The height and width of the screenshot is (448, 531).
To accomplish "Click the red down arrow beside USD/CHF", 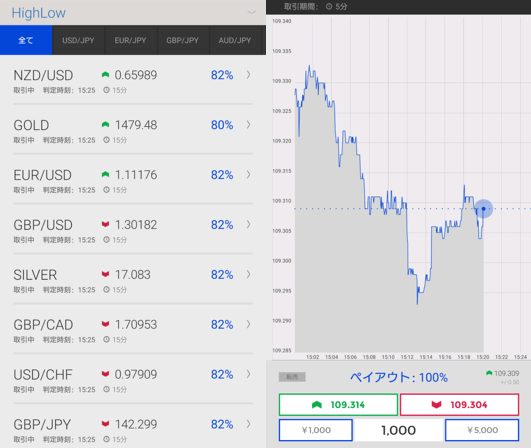I will [105, 374].
